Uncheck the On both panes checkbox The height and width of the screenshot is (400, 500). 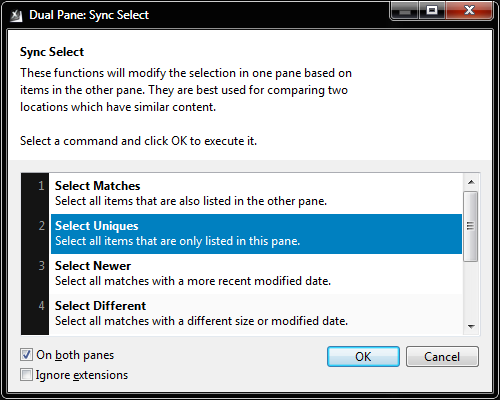coord(26,355)
